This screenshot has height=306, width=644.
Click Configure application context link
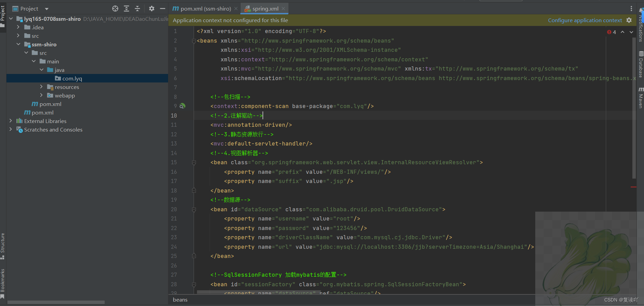pos(585,20)
